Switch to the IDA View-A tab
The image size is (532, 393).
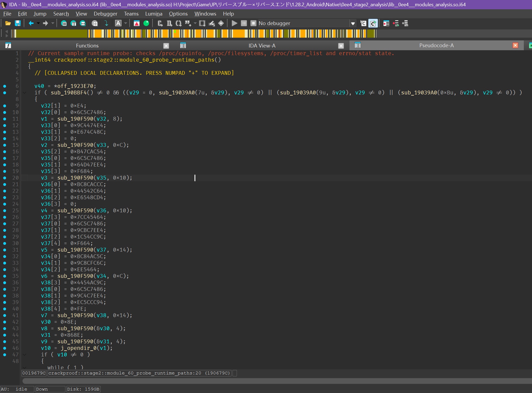tap(262, 46)
